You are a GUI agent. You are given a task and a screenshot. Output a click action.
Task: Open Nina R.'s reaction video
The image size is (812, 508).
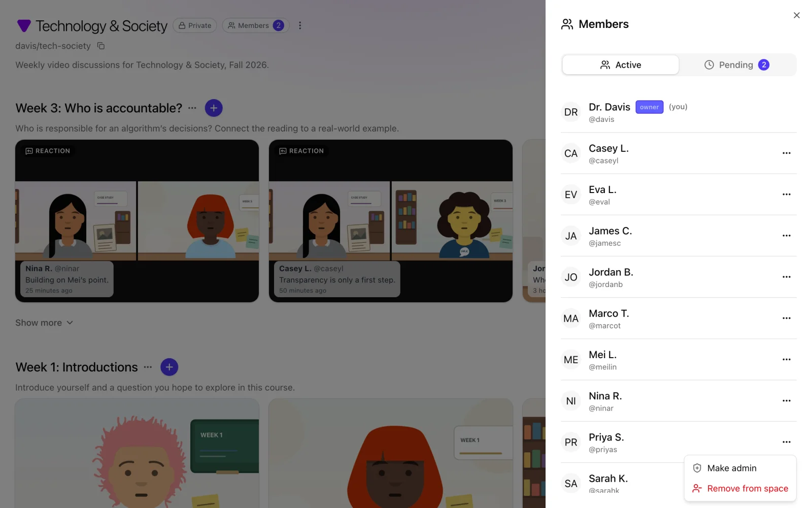click(137, 221)
